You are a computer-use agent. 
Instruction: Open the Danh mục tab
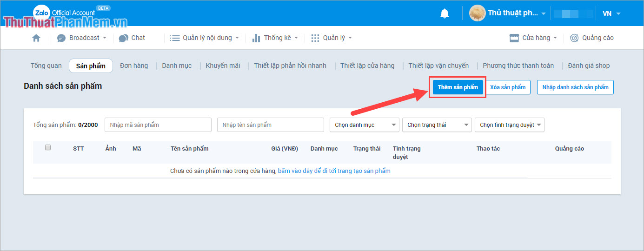(x=177, y=66)
